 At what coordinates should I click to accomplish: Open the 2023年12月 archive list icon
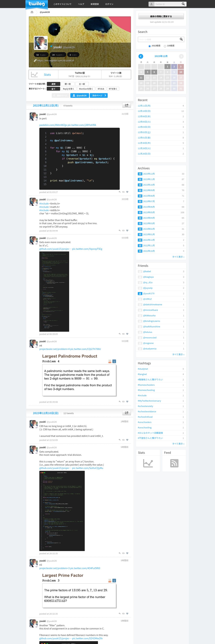pos(140,174)
